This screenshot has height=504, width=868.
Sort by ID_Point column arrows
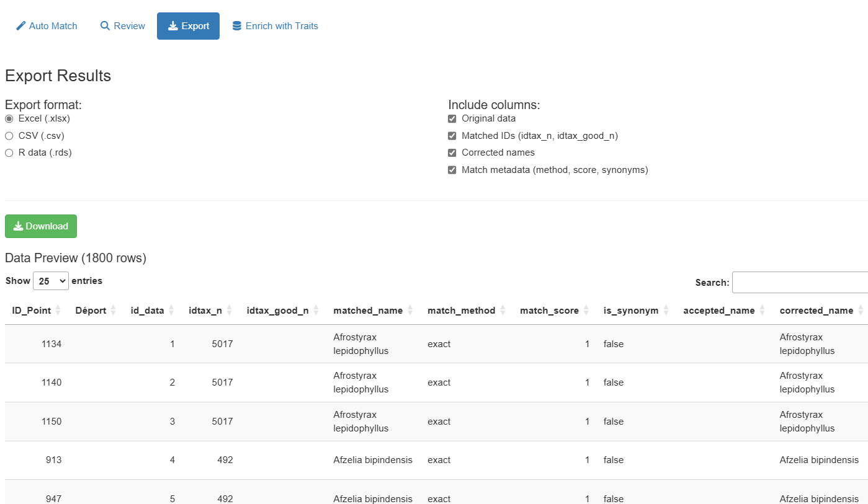coord(58,311)
